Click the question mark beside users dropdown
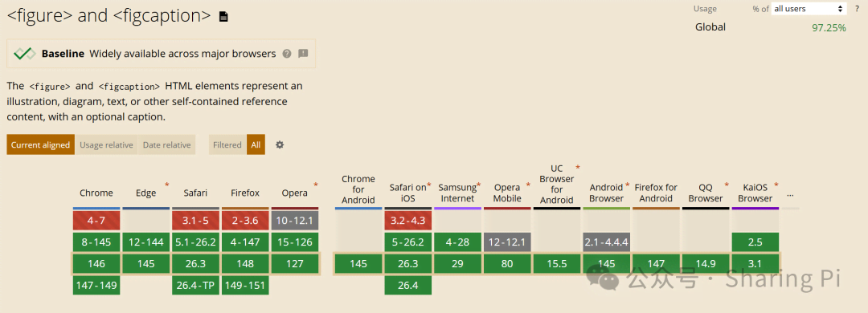 point(857,9)
